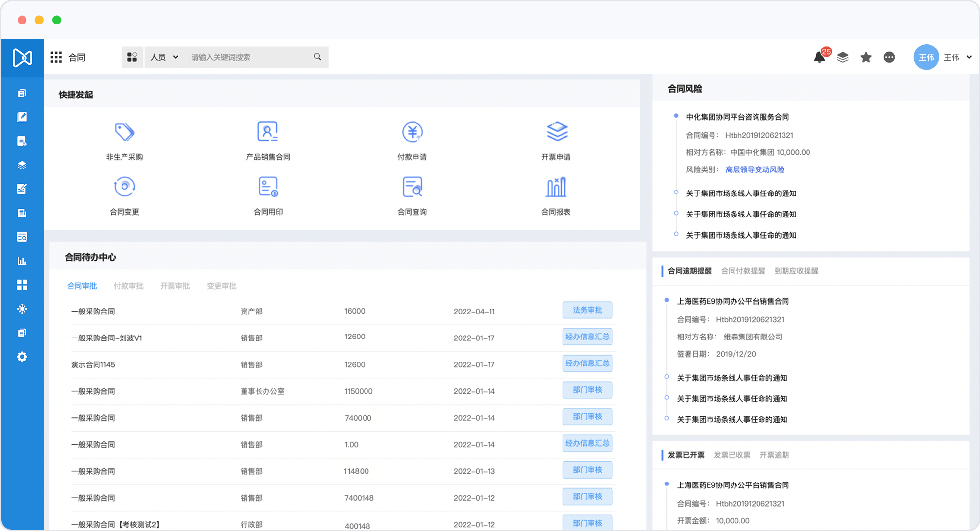This screenshot has height=531, width=980.
Task: Open 产品销售合同 quick launch icon
Action: 268,132
